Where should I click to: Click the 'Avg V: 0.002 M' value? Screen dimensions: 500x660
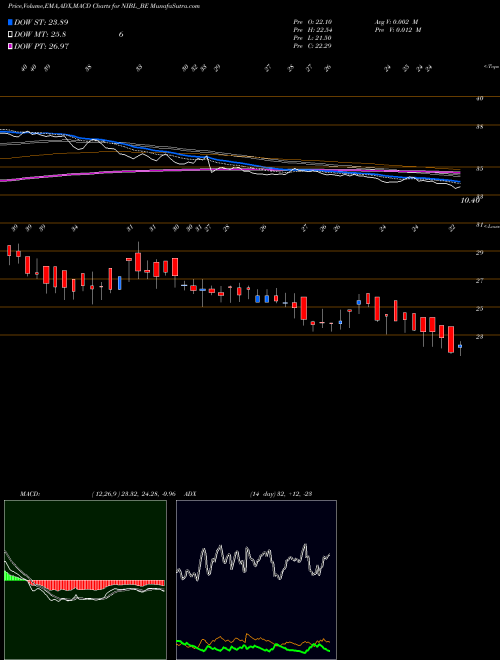[398, 22]
